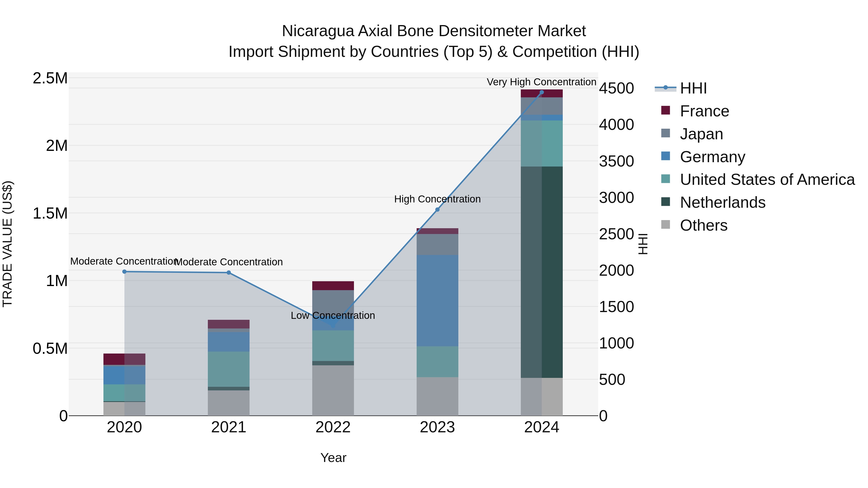Click the 2022 x-axis tick label
The width and height of the screenshot is (868, 488).
click(x=333, y=427)
